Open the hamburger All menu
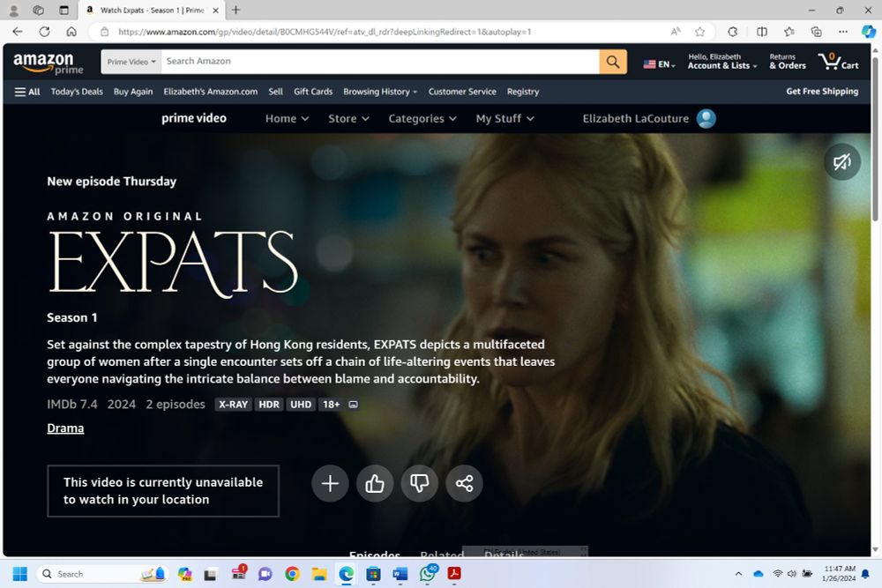Viewport: 882px width, 588px height. point(27,92)
